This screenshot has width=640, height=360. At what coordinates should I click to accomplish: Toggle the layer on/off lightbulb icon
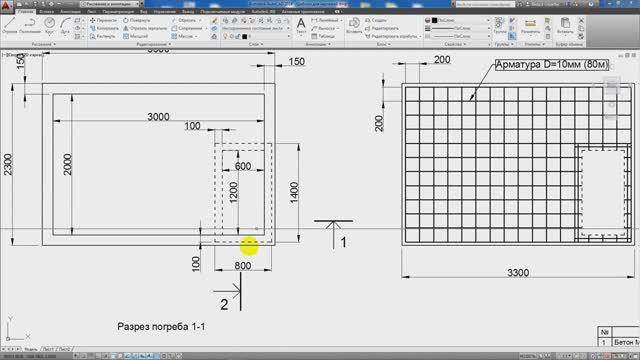pos(225,36)
